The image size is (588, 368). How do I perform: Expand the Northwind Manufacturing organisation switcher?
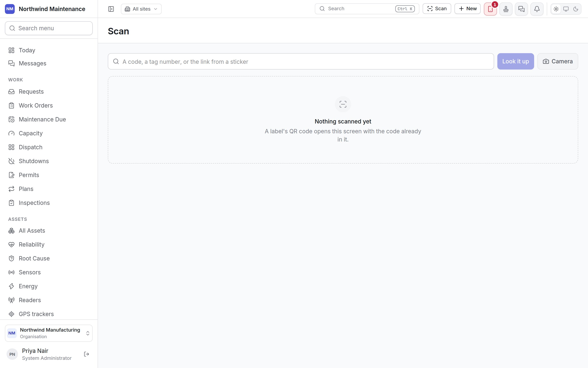click(49, 333)
